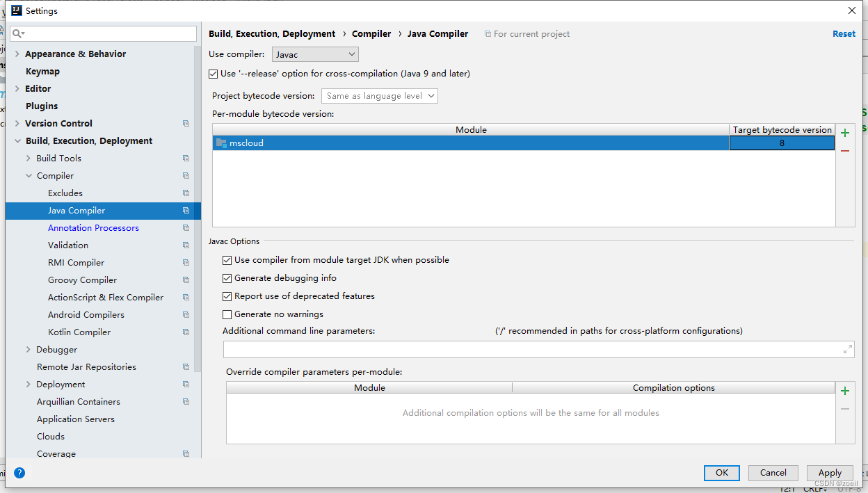
Task: Click the expand icon in the command line parameters field
Action: pyautogui.click(x=847, y=349)
